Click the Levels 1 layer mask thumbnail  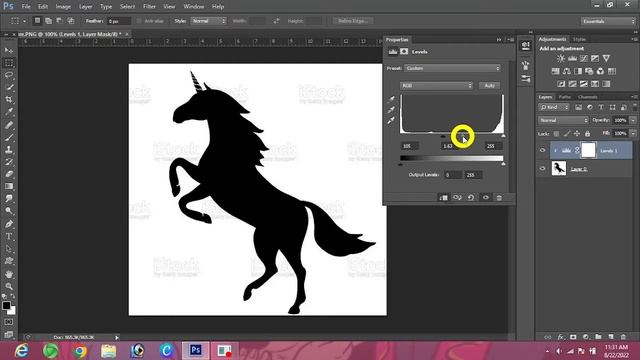[x=588, y=150]
